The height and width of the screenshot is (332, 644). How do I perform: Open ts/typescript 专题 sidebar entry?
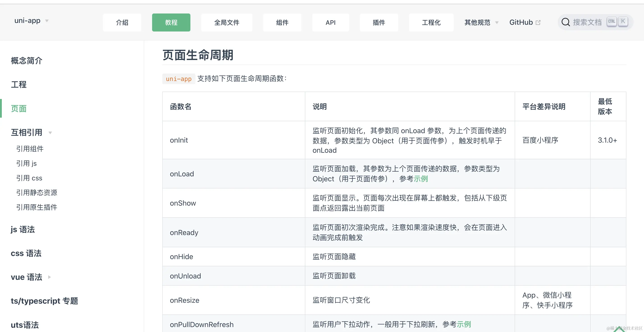(44, 301)
